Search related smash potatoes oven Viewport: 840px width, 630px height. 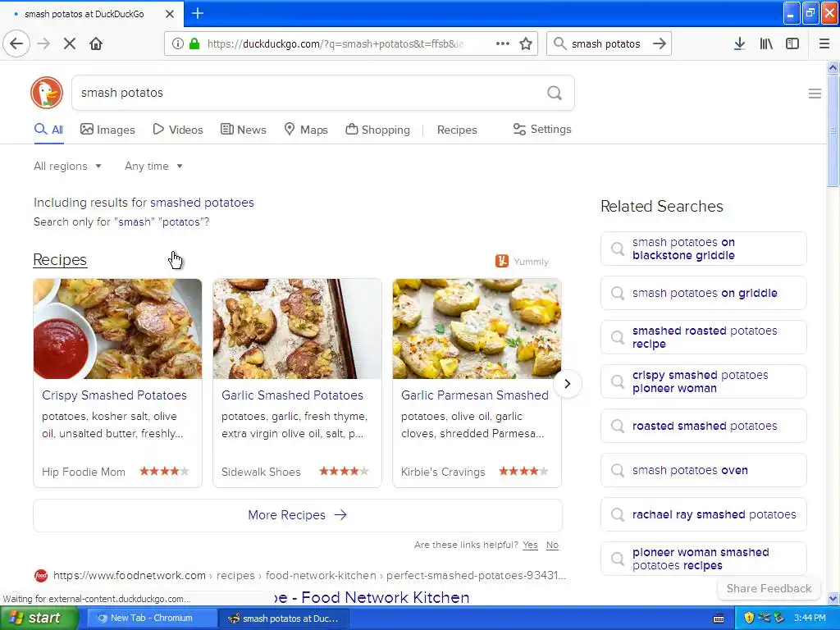pyautogui.click(x=703, y=470)
